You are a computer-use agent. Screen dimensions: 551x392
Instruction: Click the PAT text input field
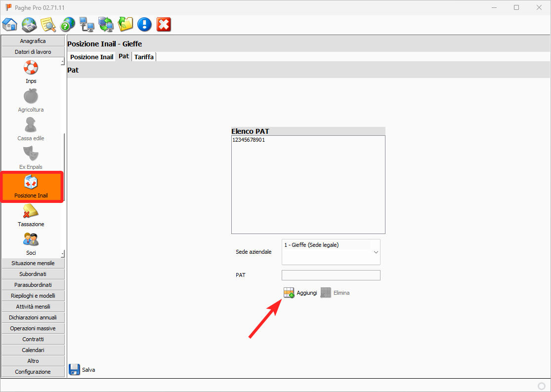coord(331,275)
